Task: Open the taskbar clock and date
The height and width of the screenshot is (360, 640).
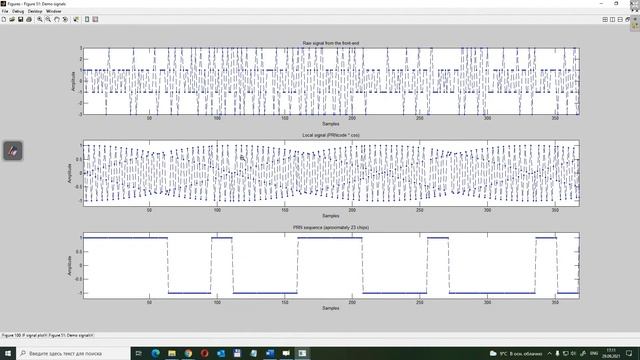Action: 611,353
